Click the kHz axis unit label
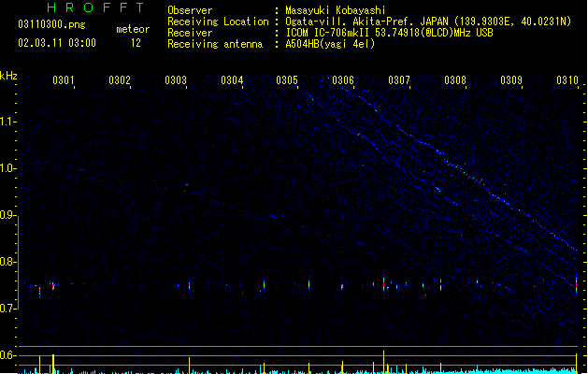 8,76
